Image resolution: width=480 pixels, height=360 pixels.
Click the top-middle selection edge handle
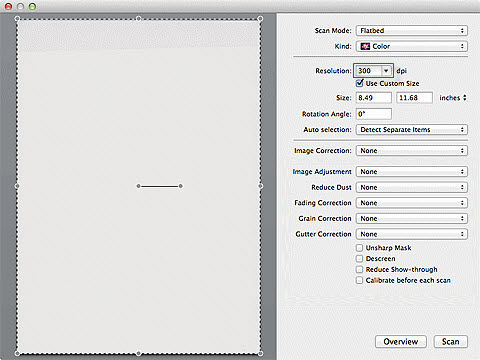(139, 19)
